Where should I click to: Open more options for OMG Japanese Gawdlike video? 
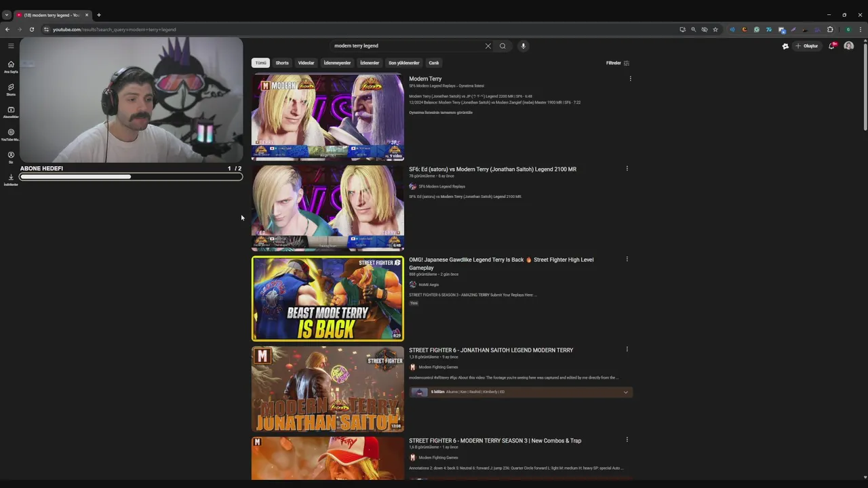[x=627, y=259]
